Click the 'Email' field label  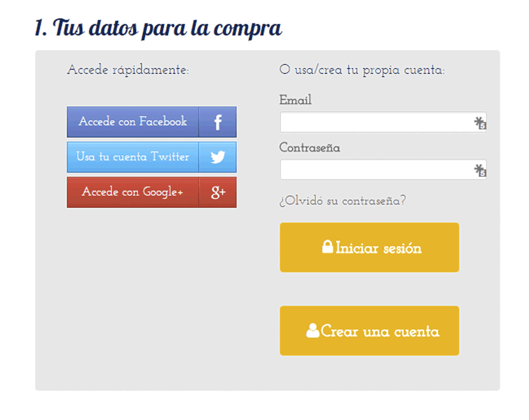pyautogui.click(x=295, y=100)
